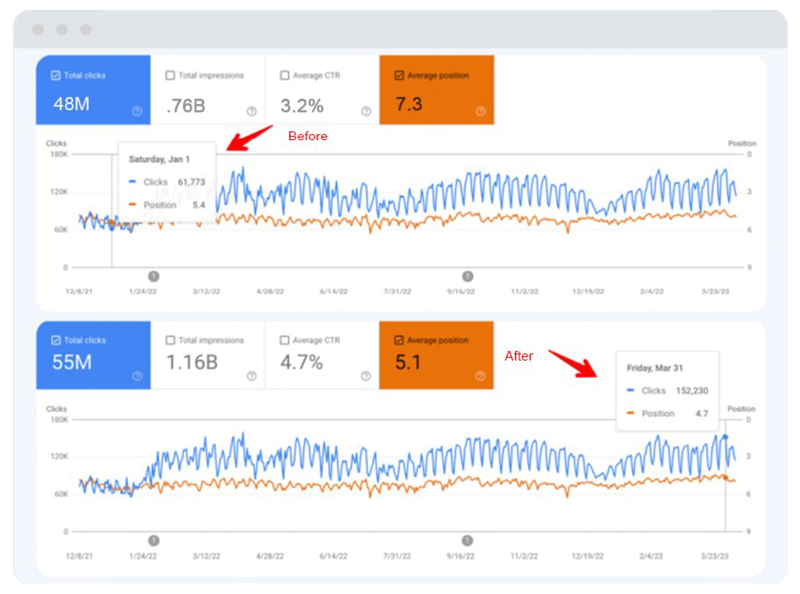Open help icon on 4.7% Average CTR card
Image resolution: width=800 pixels, height=594 pixels.
(366, 376)
